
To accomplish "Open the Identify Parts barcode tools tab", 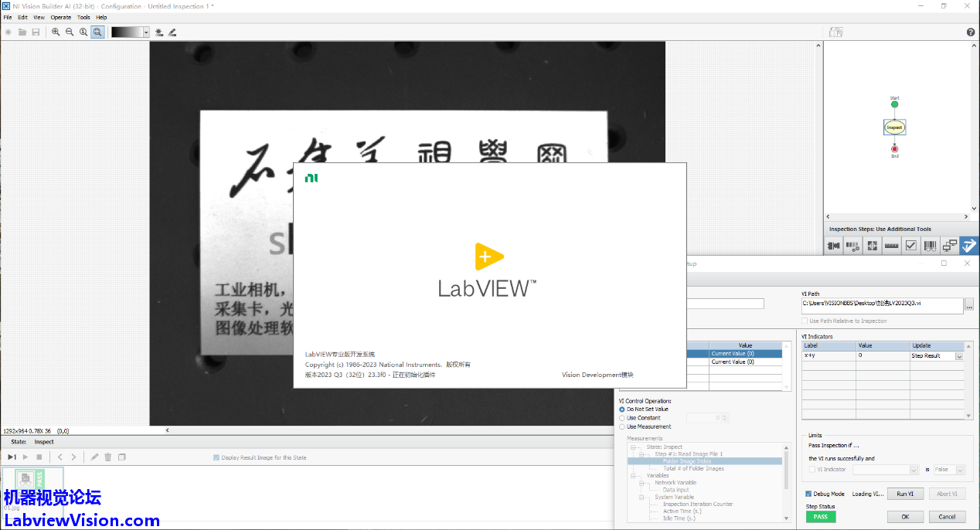I will (930, 246).
